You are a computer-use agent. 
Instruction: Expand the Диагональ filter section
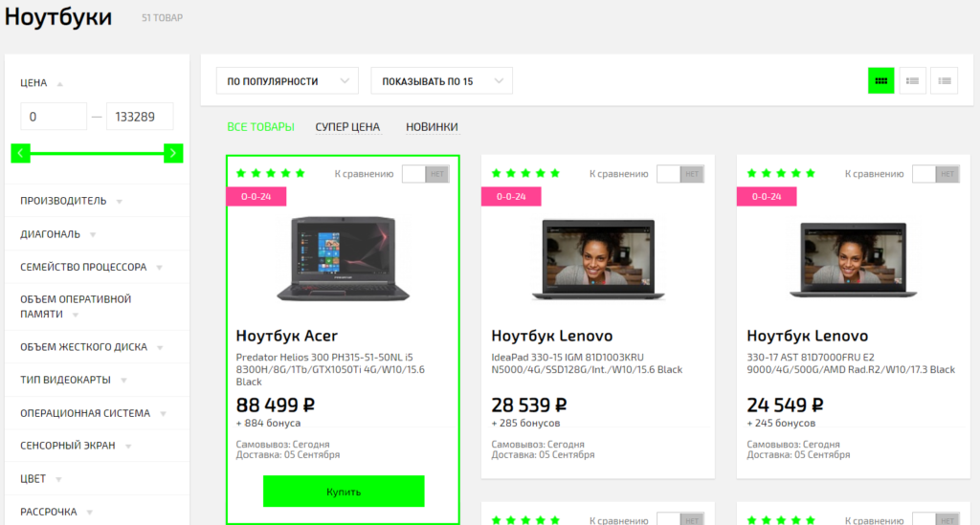[57, 233]
